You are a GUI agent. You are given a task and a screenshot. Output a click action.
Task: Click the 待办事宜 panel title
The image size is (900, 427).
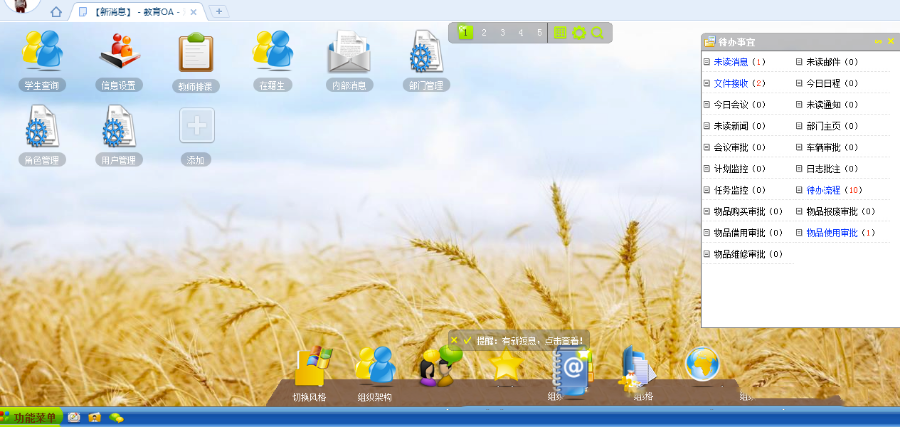(737, 42)
